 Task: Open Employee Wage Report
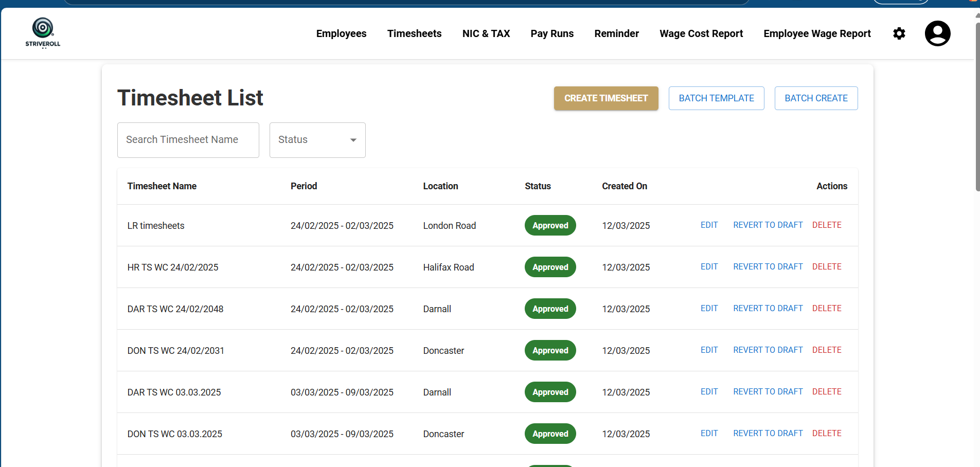click(817, 33)
